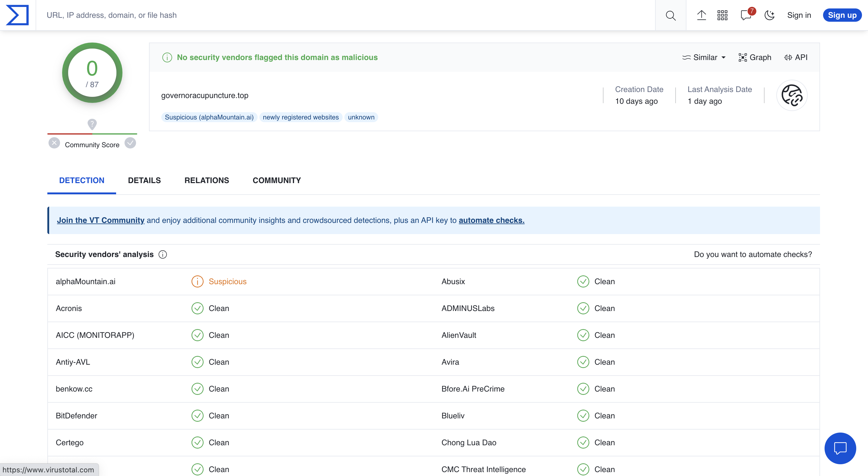Click the Clean checkmark for CMC Threat Intelligence
The width and height of the screenshot is (868, 476).
click(583, 469)
